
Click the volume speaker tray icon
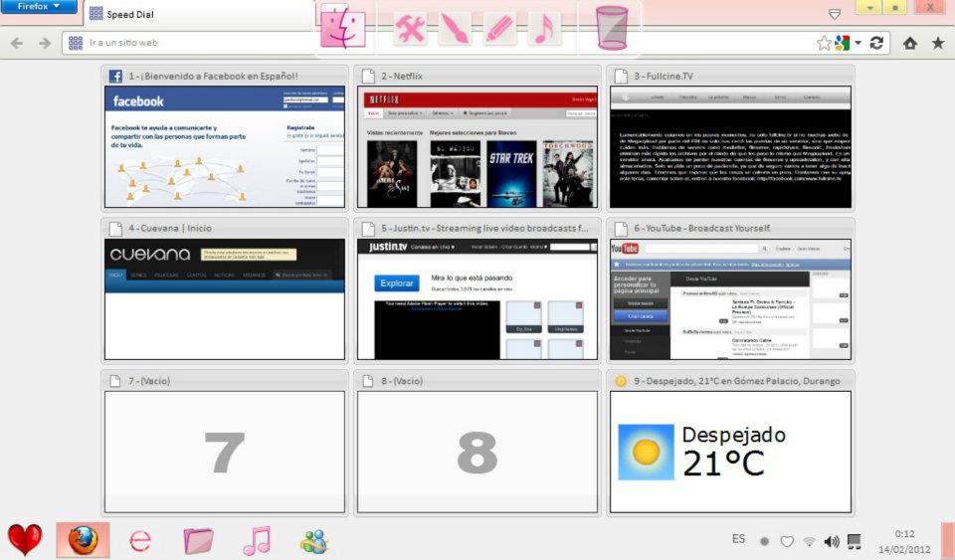pos(832,541)
